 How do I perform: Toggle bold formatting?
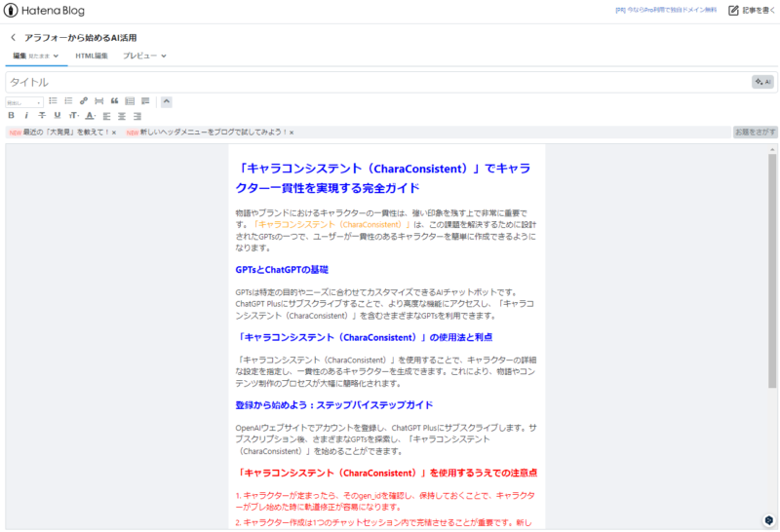pos(11,115)
